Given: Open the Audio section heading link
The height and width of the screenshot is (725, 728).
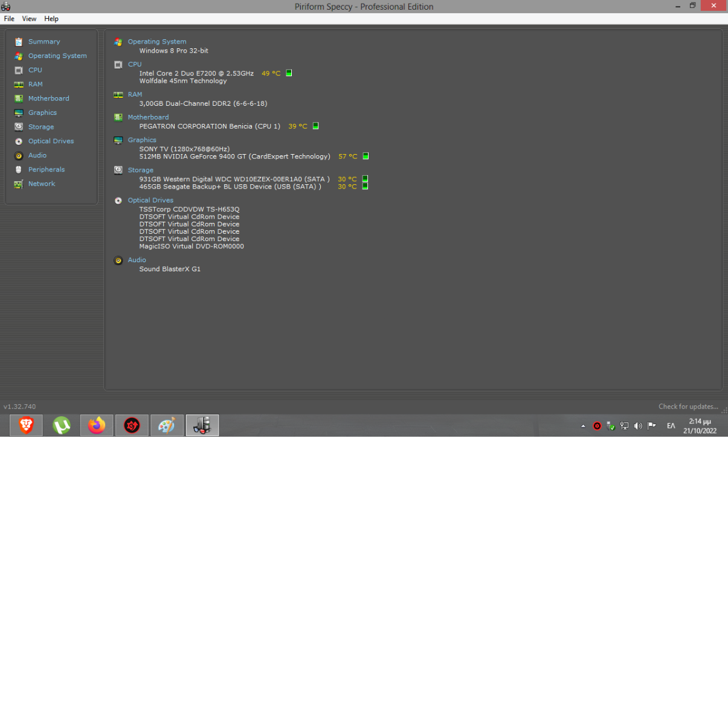Looking at the screenshot, I should (137, 260).
